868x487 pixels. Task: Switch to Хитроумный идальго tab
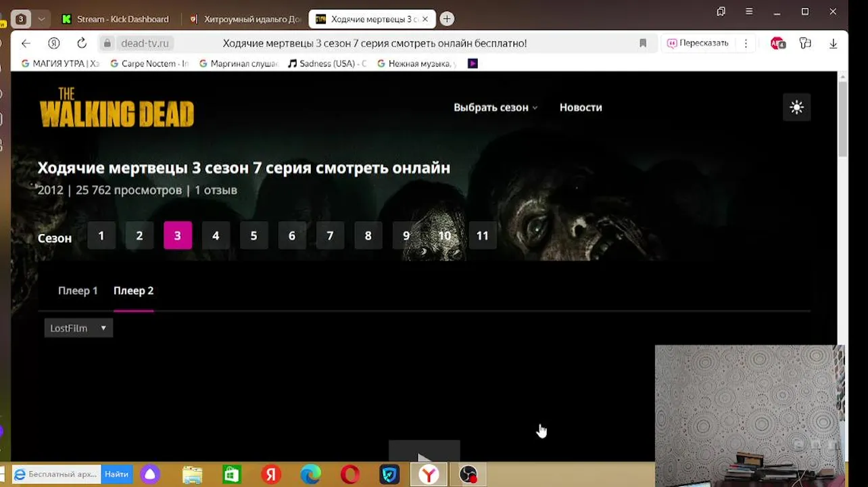click(x=245, y=19)
